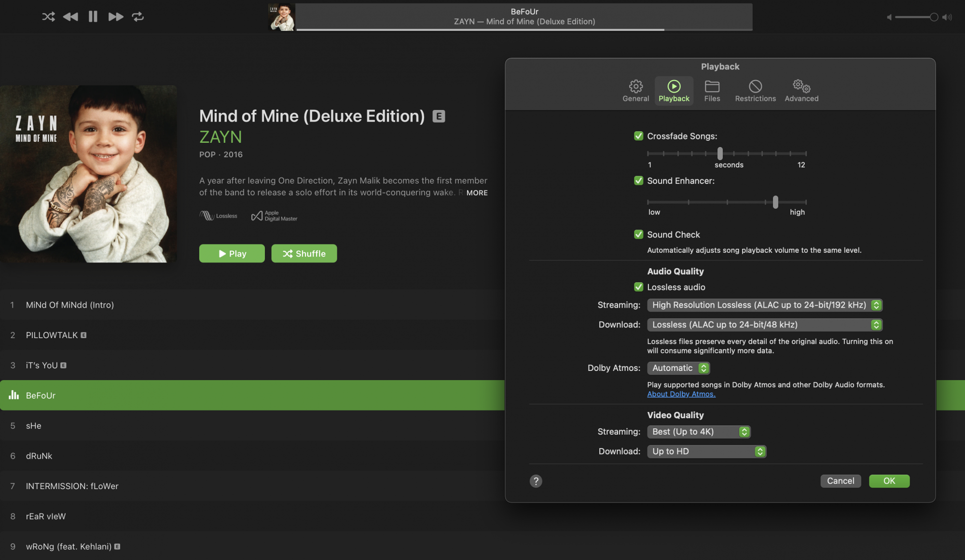Open the Files preferences tab
The width and height of the screenshot is (965, 560).
pyautogui.click(x=712, y=91)
